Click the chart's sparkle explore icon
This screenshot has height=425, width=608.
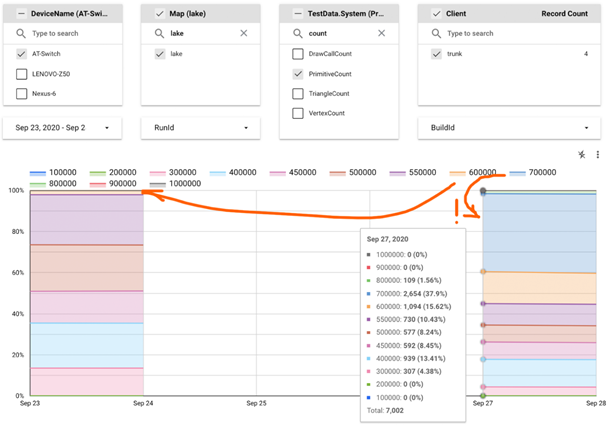coord(582,155)
